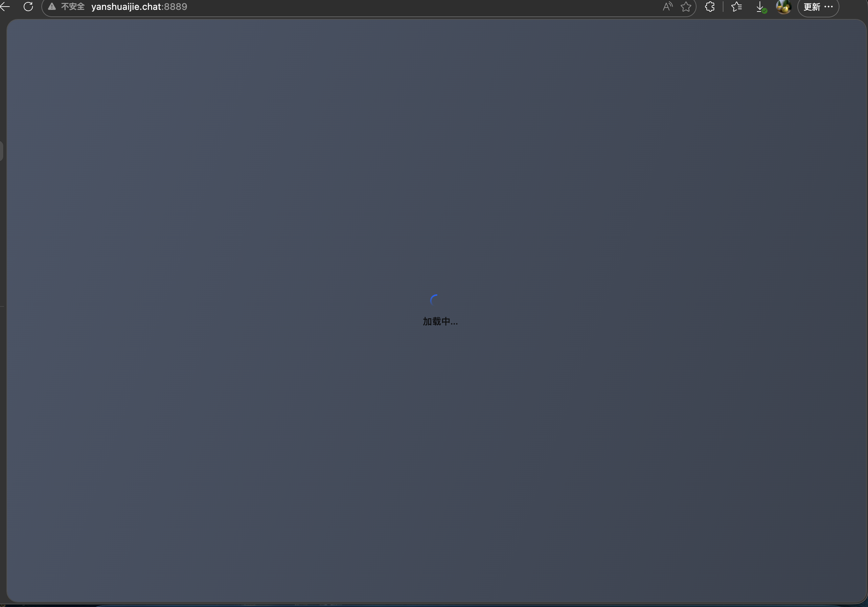868x607 pixels.
Task: Expand the left edge sidebar handle
Action: coord(2,151)
